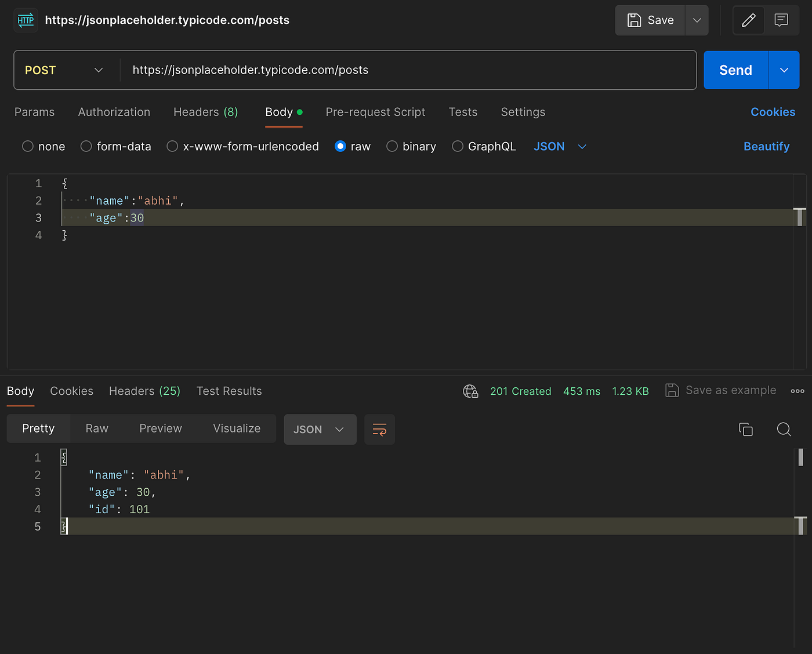Image resolution: width=812 pixels, height=654 pixels.
Task: Copy response using the copy icon
Action: (745, 429)
